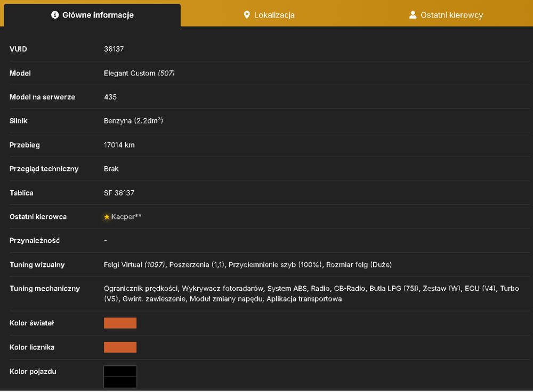Click the Kolor świateł orange swatch

pyautogui.click(x=120, y=323)
